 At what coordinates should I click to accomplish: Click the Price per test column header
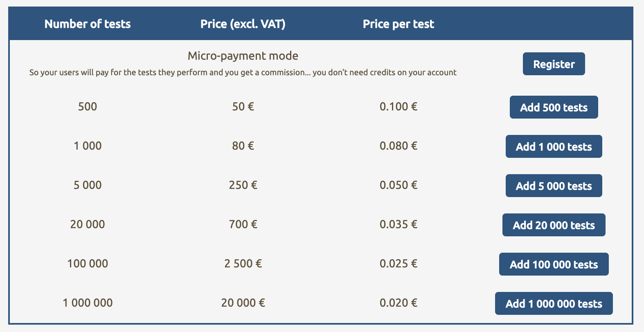[x=399, y=24]
